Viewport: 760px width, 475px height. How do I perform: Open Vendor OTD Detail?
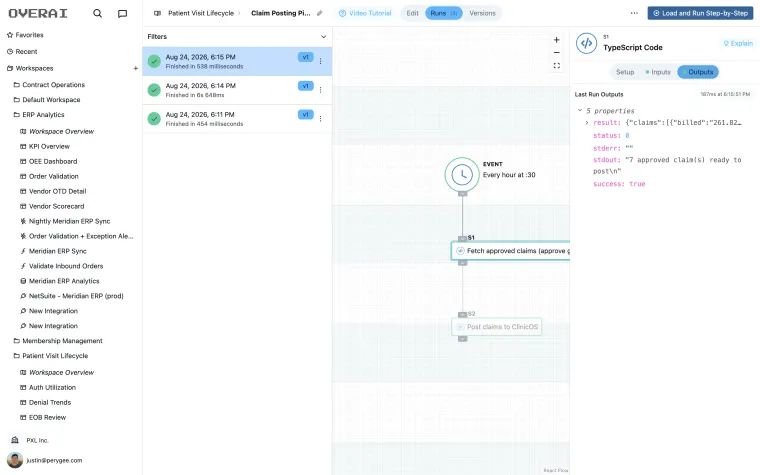pyautogui.click(x=53, y=191)
